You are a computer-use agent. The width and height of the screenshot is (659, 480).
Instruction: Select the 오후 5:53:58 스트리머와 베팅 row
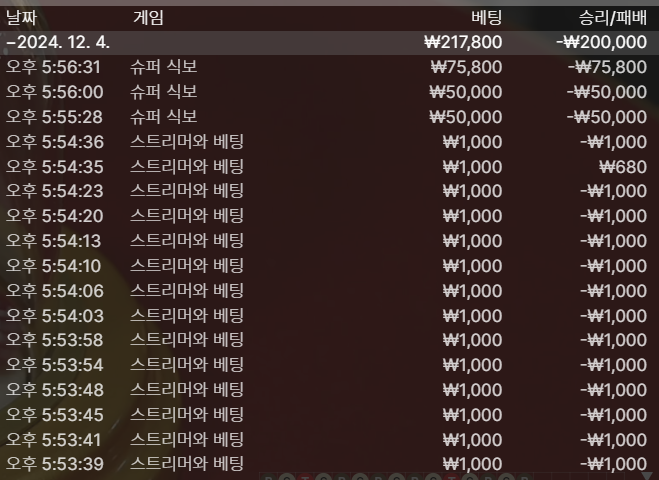tap(330, 340)
